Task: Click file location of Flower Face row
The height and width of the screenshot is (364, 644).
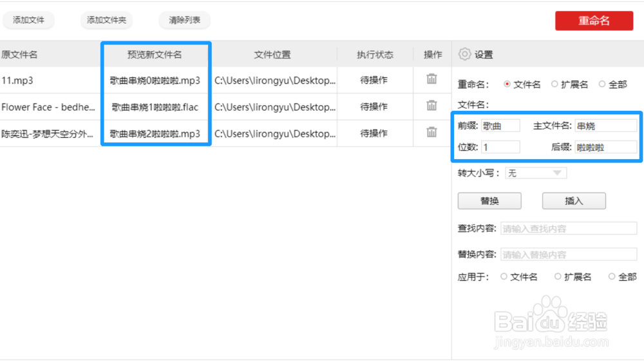Action: coord(275,107)
